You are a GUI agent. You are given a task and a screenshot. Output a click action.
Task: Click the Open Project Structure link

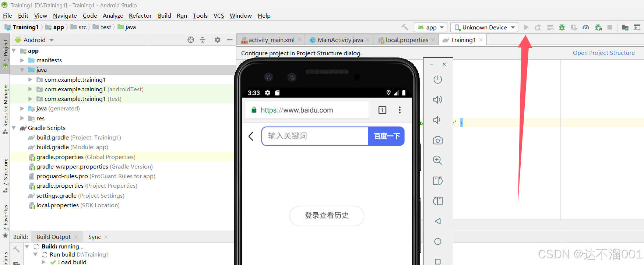pos(604,53)
